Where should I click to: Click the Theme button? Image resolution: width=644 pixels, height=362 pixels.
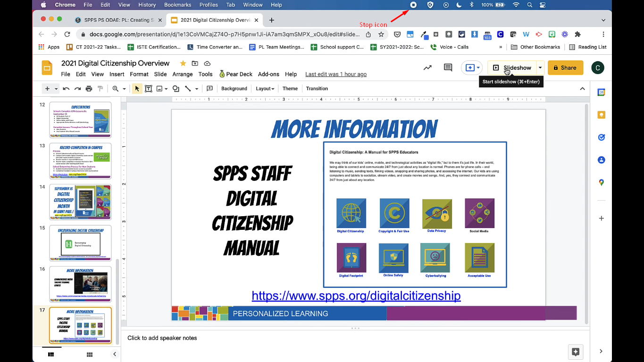click(x=290, y=89)
